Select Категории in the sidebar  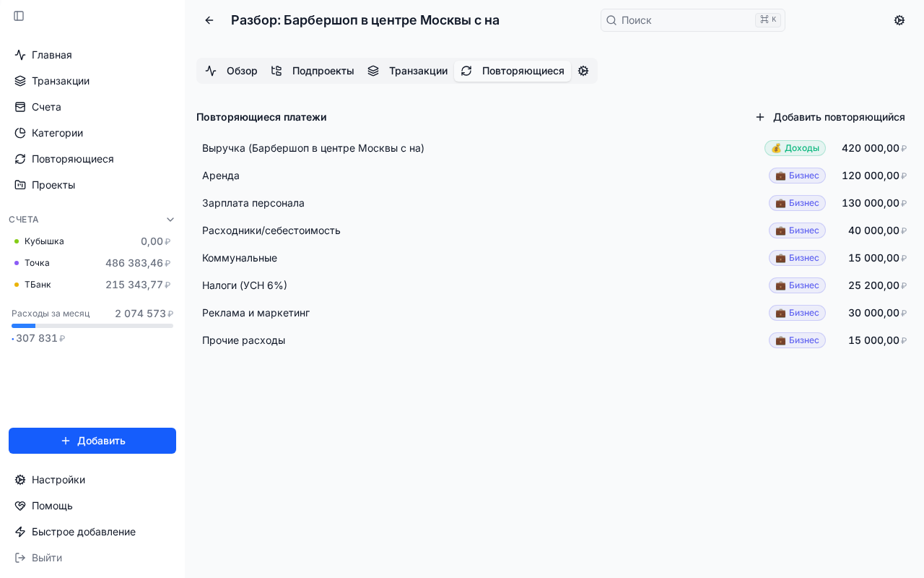57,133
